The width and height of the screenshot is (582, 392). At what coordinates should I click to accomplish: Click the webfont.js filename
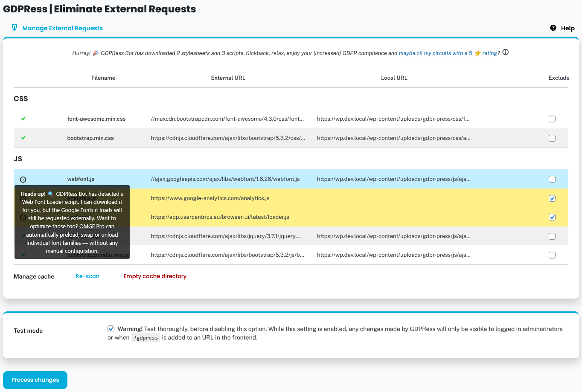[81, 179]
